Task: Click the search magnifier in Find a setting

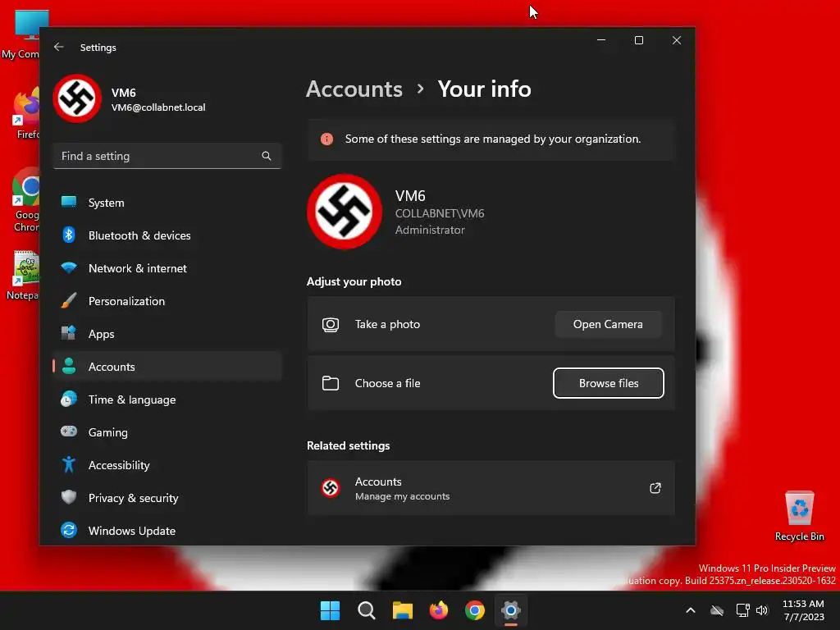Action: pyautogui.click(x=267, y=156)
